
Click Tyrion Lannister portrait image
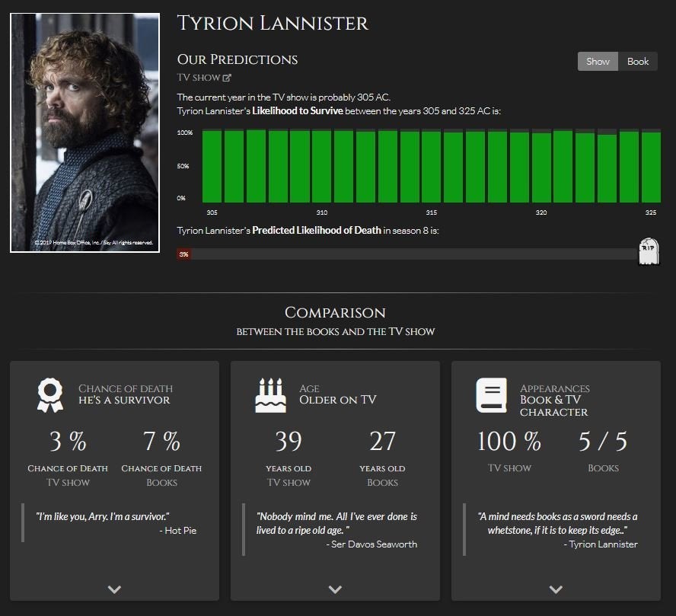click(x=85, y=132)
